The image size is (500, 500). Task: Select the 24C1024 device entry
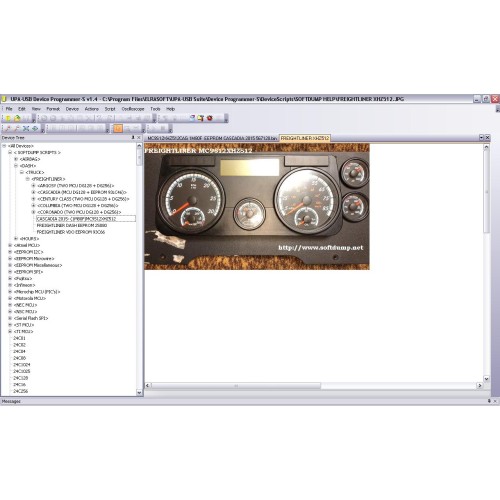click(22, 365)
